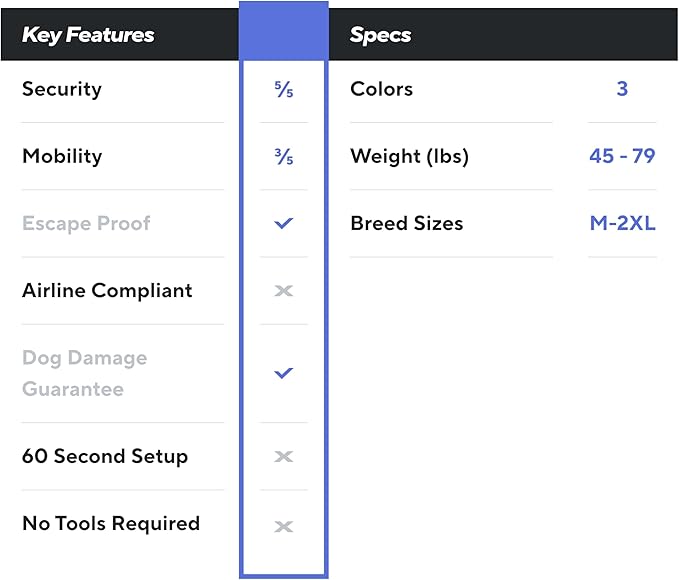Click the Colors value 3

click(622, 89)
